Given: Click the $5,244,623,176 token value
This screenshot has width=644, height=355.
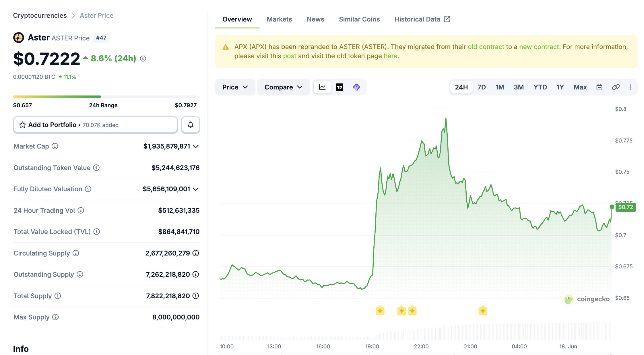Looking at the screenshot, I should click(176, 168).
